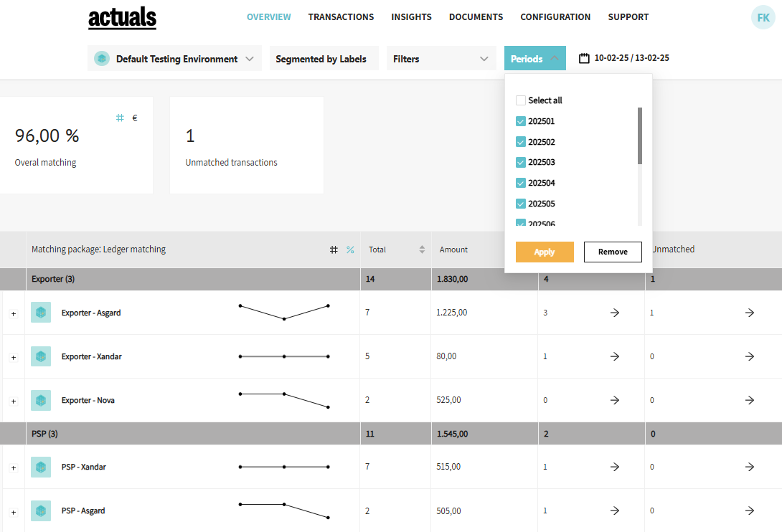The height and width of the screenshot is (532, 782).
Task: Click the date range 10-02-25 / 13-02-25
Action: point(632,58)
